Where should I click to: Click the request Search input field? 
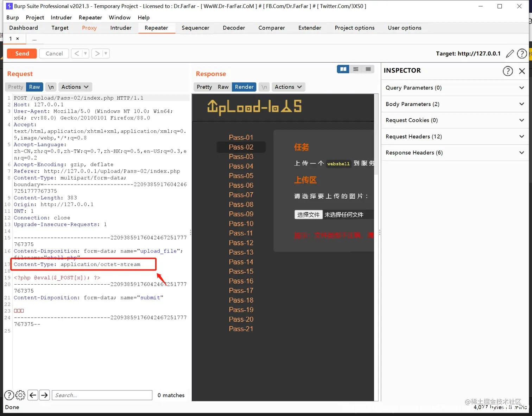(102, 395)
